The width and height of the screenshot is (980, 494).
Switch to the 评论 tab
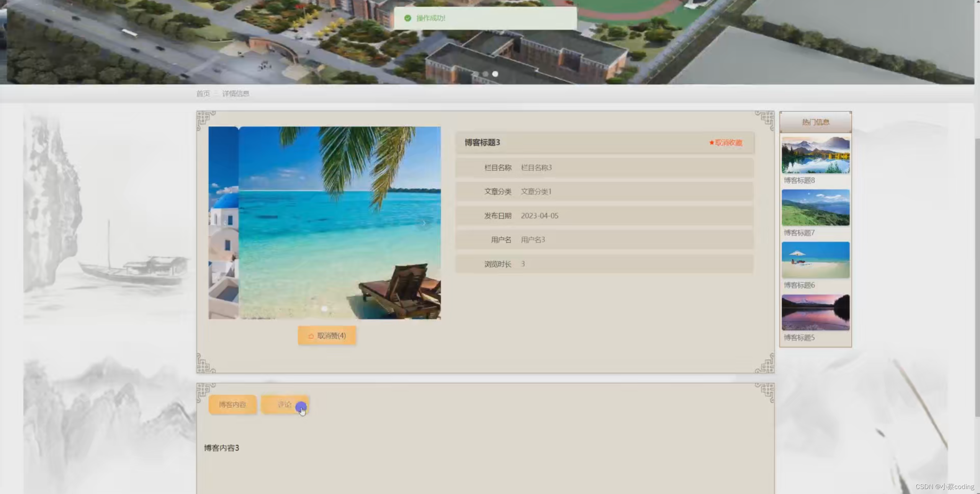tap(285, 404)
